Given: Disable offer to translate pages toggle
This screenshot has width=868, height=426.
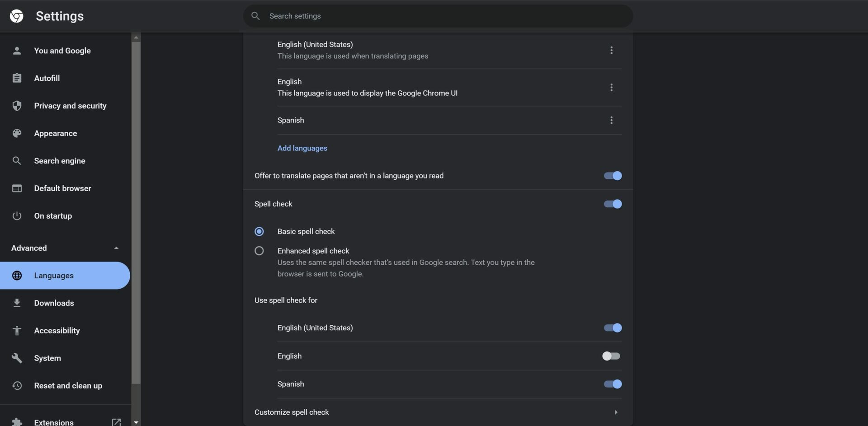Looking at the screenshot, I should 613,176.
